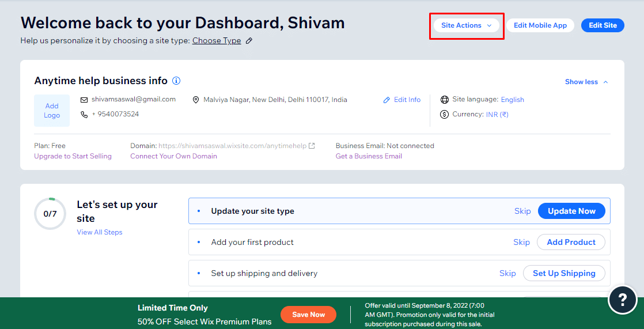
Task: Open the Site Actions dropdown
Action: (x=466, y=25)
